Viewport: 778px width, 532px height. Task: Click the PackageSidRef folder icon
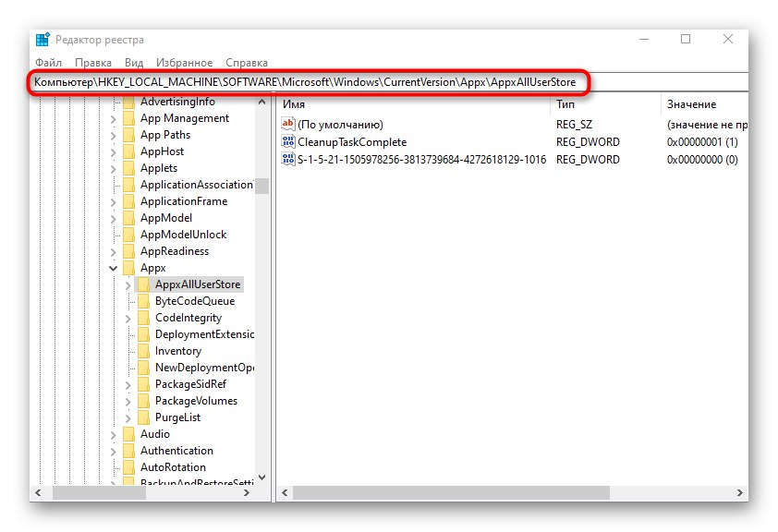(144, 384)
